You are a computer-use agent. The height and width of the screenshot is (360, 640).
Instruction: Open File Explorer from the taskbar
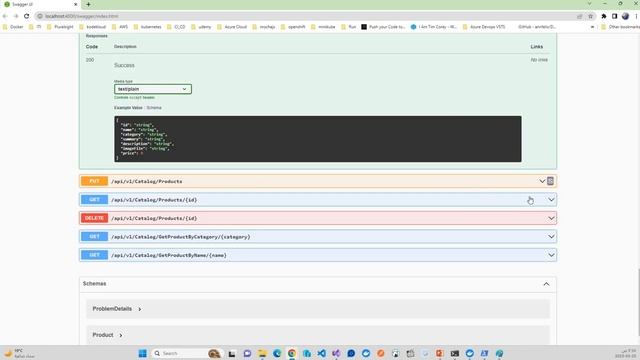262,353
